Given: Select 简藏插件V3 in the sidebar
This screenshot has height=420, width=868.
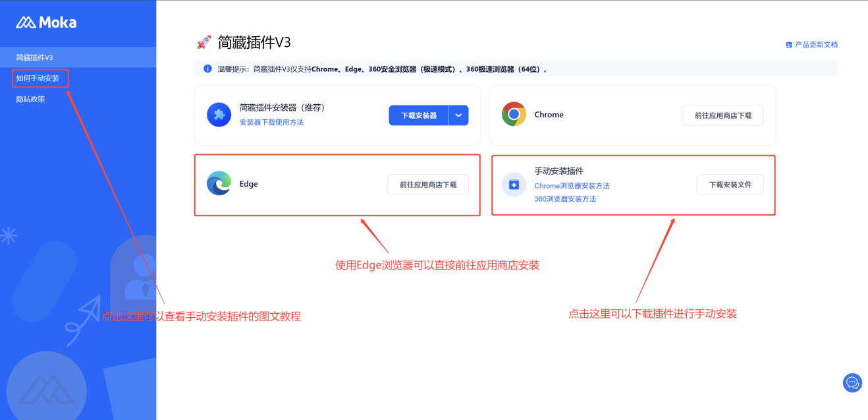Looking at the screenshot, I should 34,57.
